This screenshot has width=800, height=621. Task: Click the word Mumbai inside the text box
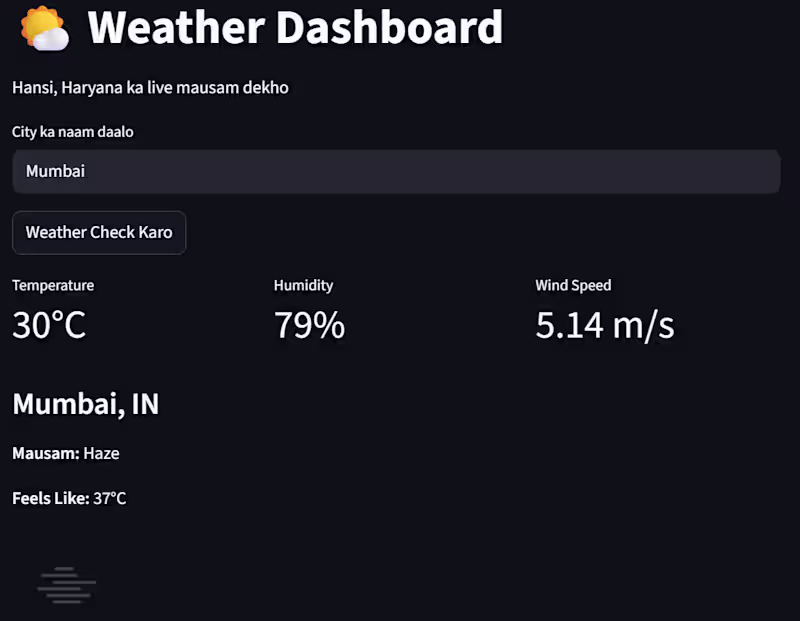coord(55,171)
